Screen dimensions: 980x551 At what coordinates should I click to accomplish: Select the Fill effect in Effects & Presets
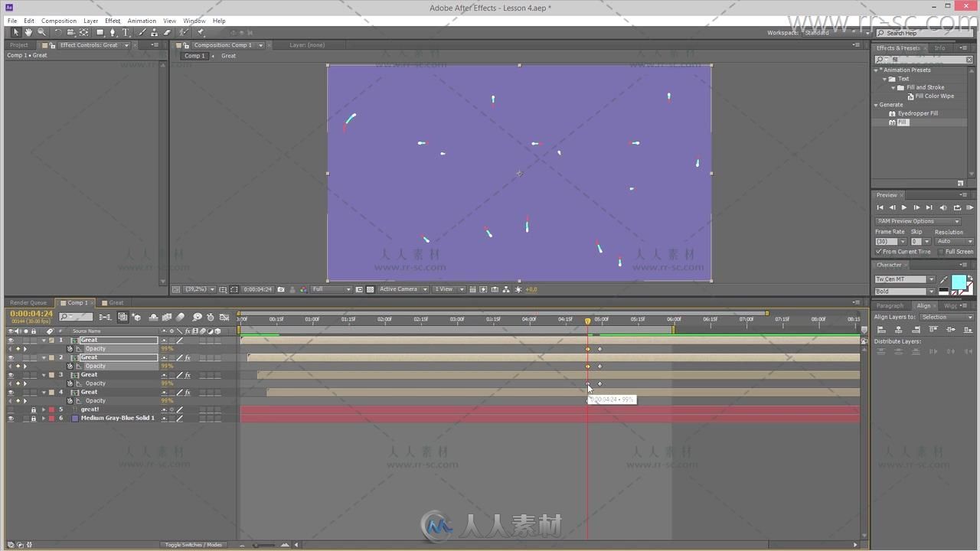903,122
